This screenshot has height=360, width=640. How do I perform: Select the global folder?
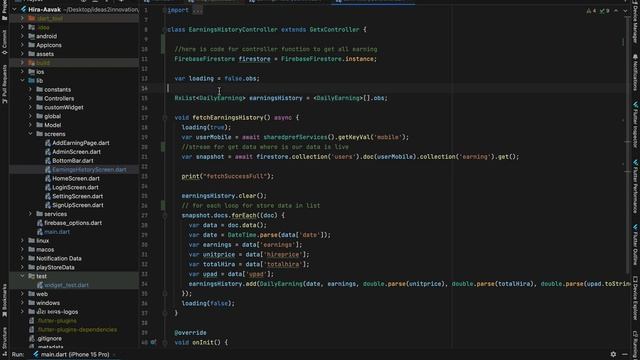[52, 116]
